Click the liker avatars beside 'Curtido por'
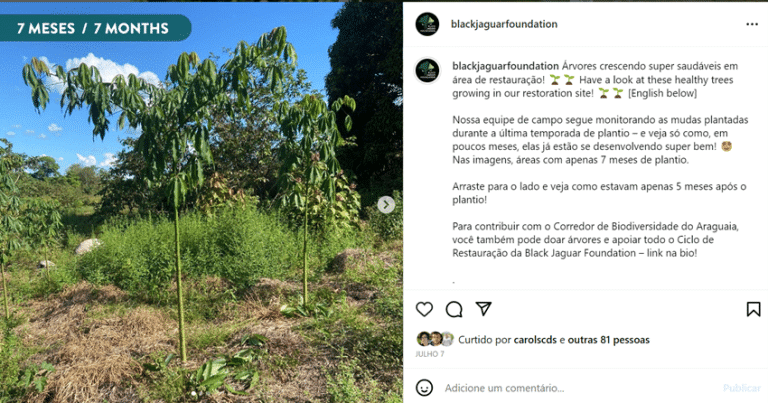 [435, 339]
